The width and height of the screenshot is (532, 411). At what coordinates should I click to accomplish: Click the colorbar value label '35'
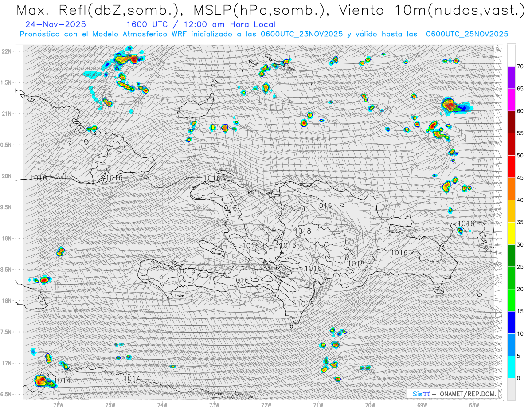pyautogui.click(x=520, y=222)
